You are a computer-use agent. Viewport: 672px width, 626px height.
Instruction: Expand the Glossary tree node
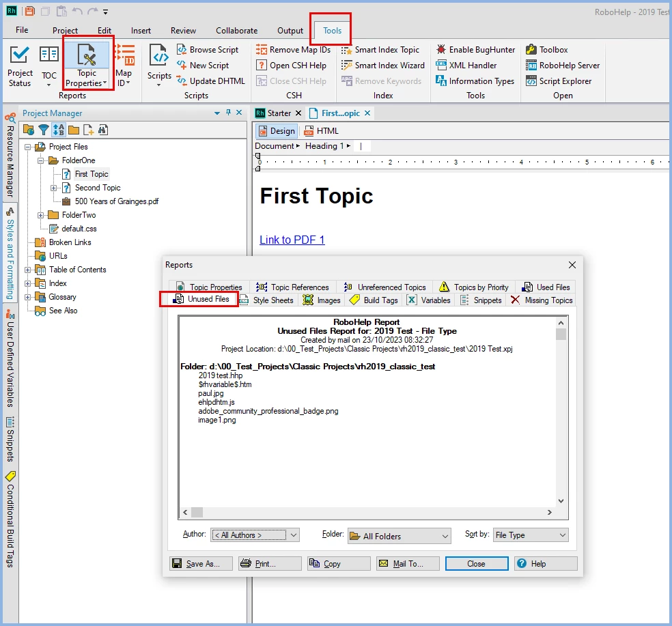pyautogui.click(x=27, y=297)
